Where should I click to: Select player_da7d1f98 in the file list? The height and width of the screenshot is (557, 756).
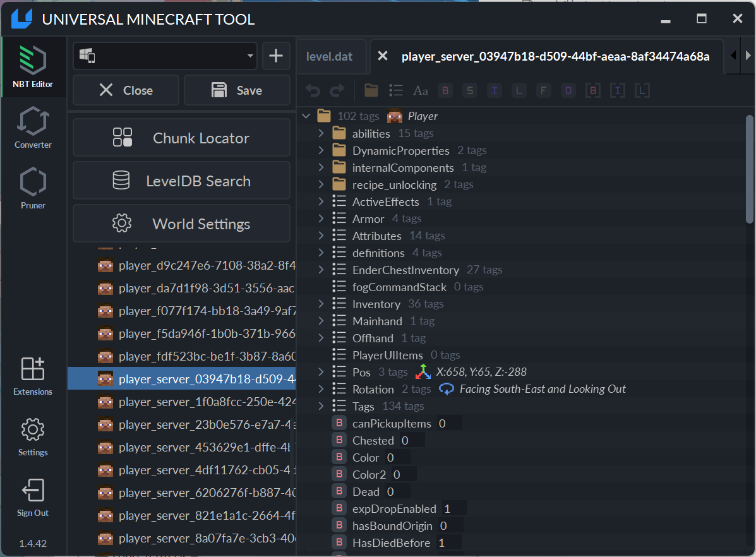[x=182, y=288]
